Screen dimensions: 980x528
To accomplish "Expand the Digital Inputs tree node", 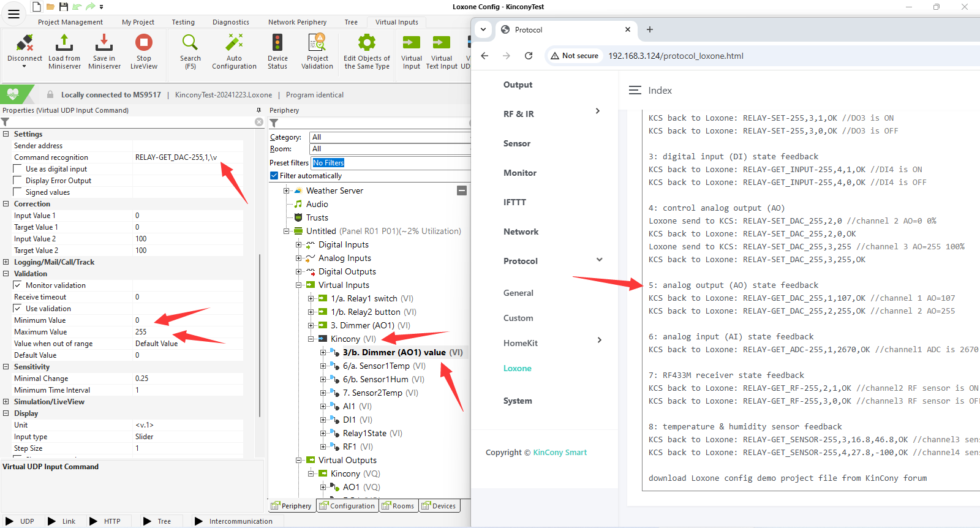I will point(299,245).
